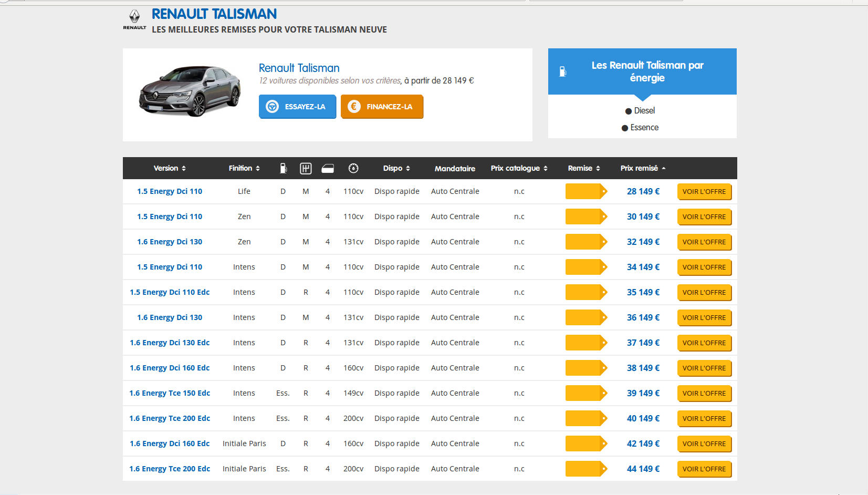Select Essence energy option
Screen dimensions: 868x495
(640, 128)
